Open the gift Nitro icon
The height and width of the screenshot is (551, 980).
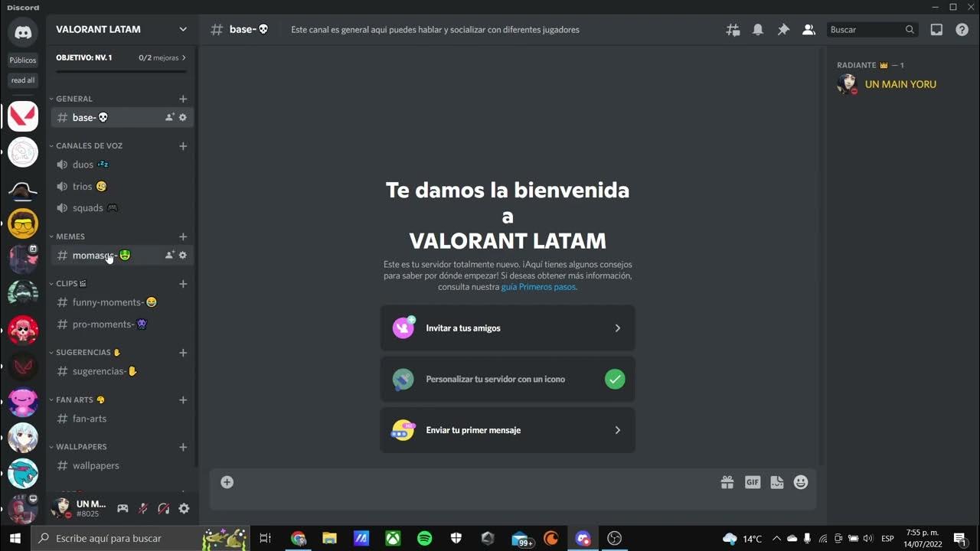tap(727, 482)
